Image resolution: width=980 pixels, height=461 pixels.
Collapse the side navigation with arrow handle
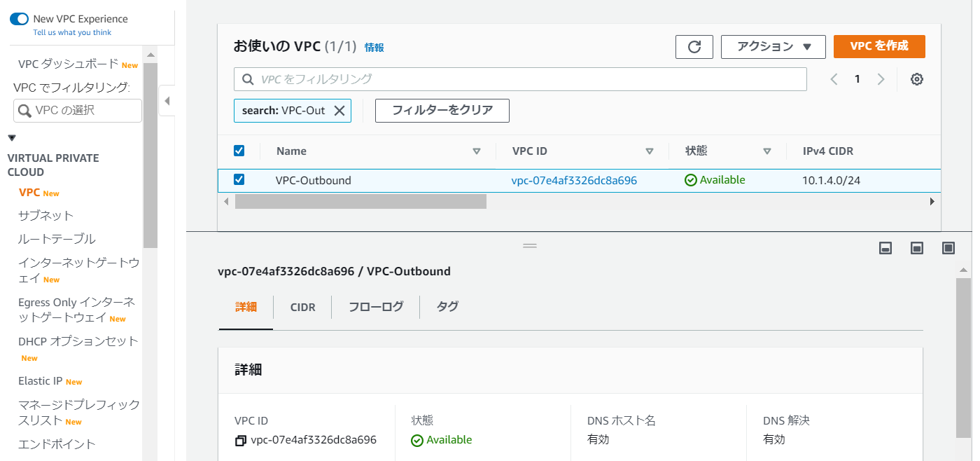tap(167, 101)
